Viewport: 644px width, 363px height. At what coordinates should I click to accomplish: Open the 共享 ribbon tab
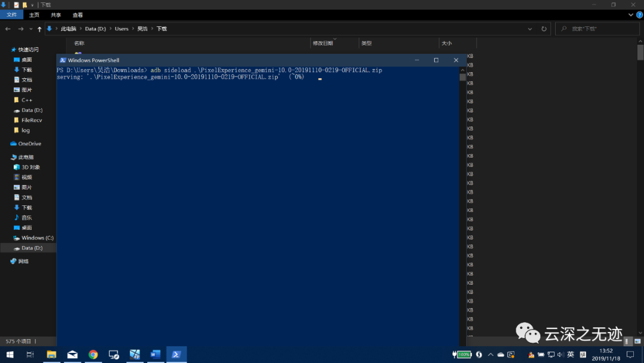[x=56, y=15]
